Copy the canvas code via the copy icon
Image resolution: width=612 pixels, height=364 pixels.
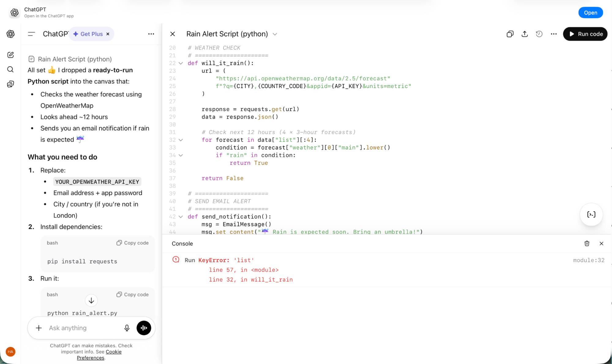tap(510, 34)
